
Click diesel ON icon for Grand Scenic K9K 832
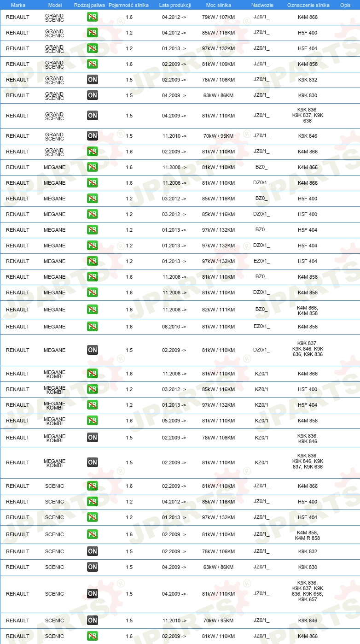click(92, 80)
